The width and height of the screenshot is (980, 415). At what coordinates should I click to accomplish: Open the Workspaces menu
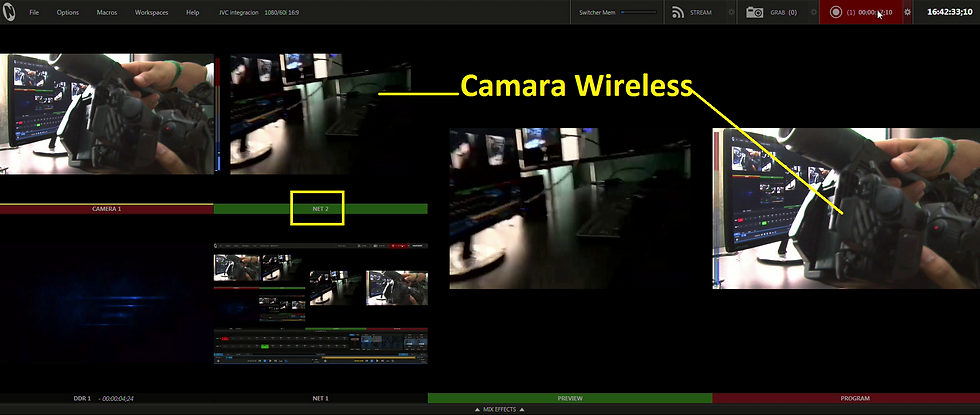151,12
